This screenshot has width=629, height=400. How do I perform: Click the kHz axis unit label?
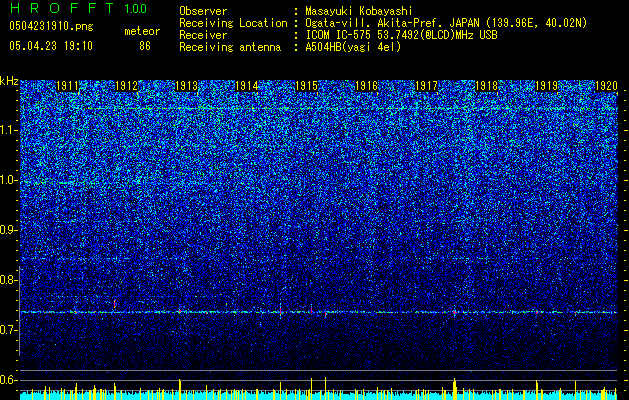9,81
